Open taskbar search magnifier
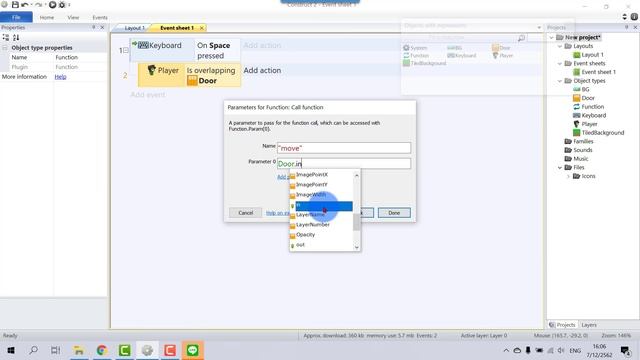The image size is (640, 360). coord(33,350)
